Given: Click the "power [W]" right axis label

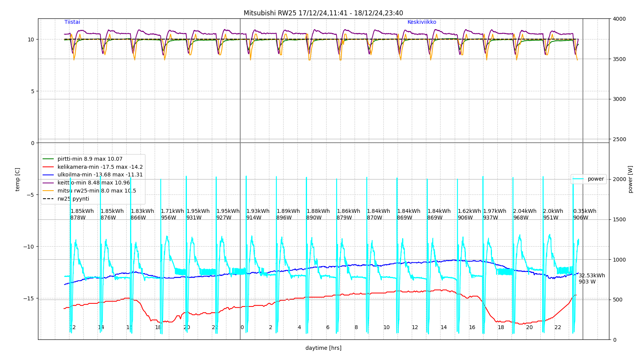Looking at the screenshot, I should [630, 179].
